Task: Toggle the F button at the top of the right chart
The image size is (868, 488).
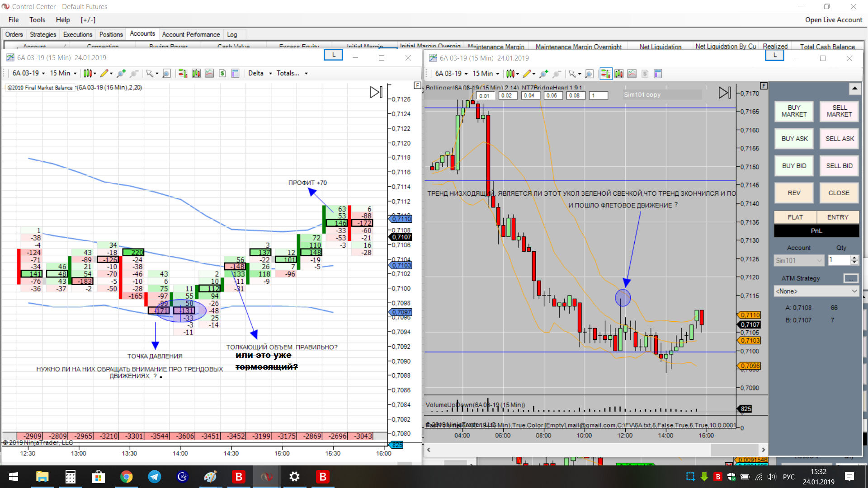Action: [764, 85]
